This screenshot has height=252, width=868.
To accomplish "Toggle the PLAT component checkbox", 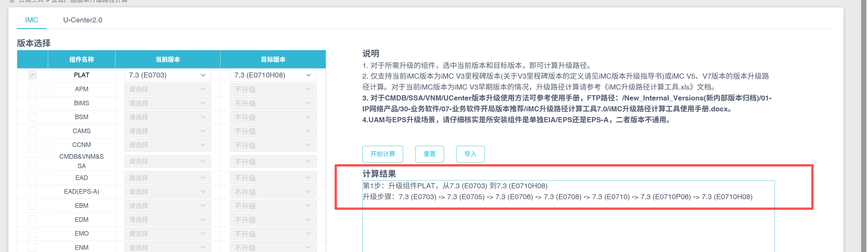I will point(32,75).
